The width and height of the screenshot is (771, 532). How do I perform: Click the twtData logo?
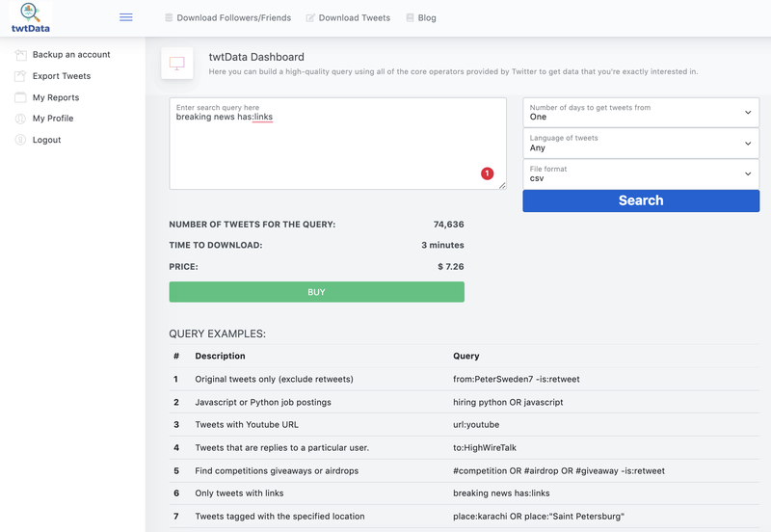coord(31,17)
